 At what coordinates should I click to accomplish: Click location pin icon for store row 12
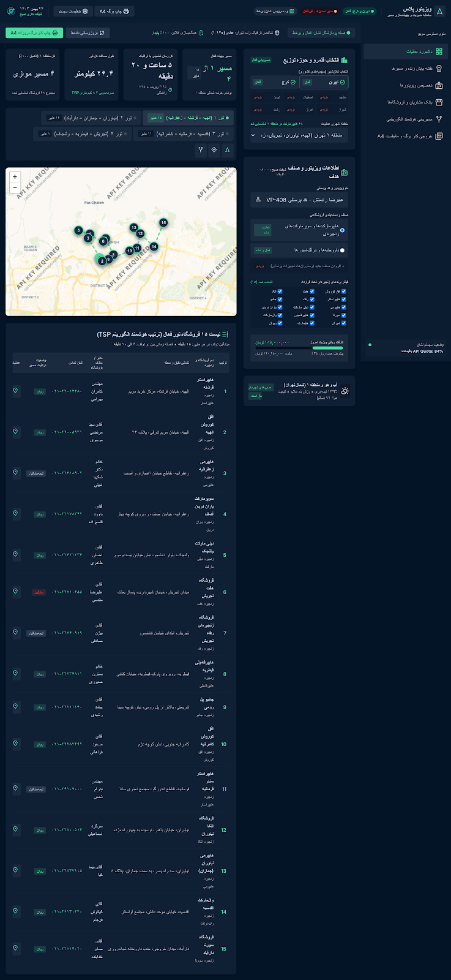[x=15, y=829]
